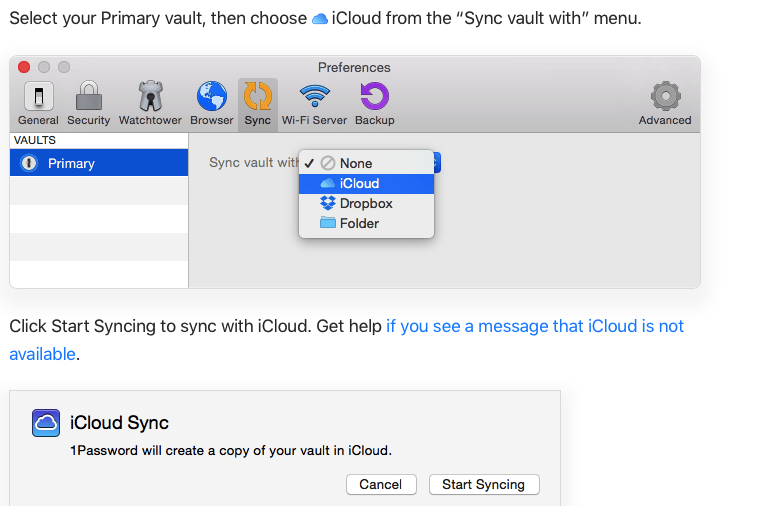Image resolution: width=758 pixels, height=506 pixels.
Task: Click the VAULTS header text
Action: point(35,140)
